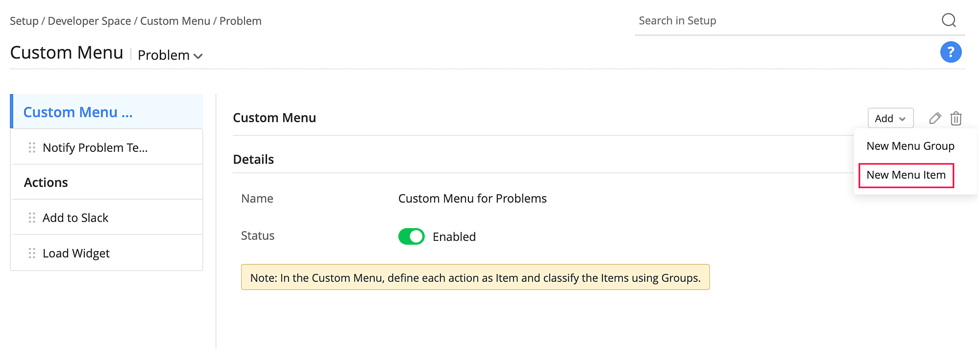Click drag handle beside Notify Problem Te...
The height and width of the screenshot is (349, 980).
pyautogui.click(x=32, y=147)
